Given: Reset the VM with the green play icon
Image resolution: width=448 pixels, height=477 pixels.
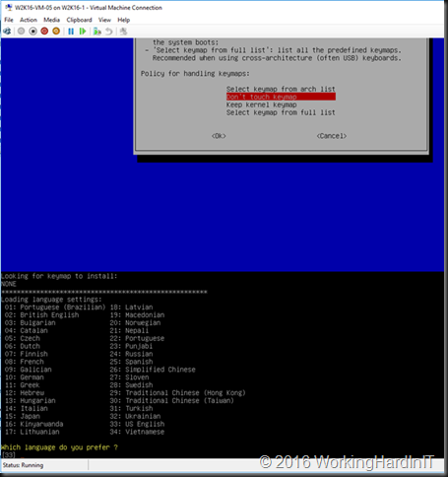Looking at the screenshot, I should (83, 32).
